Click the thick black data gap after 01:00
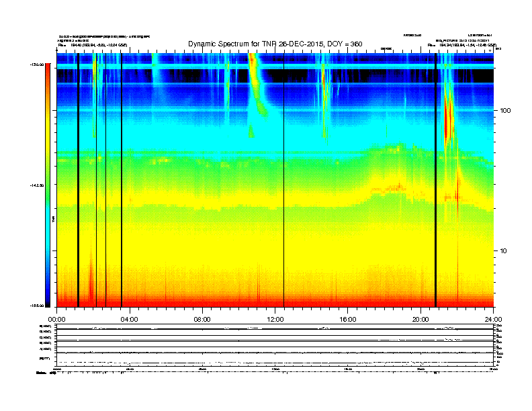This screenshot has width=532, height=411. point(78,180)
